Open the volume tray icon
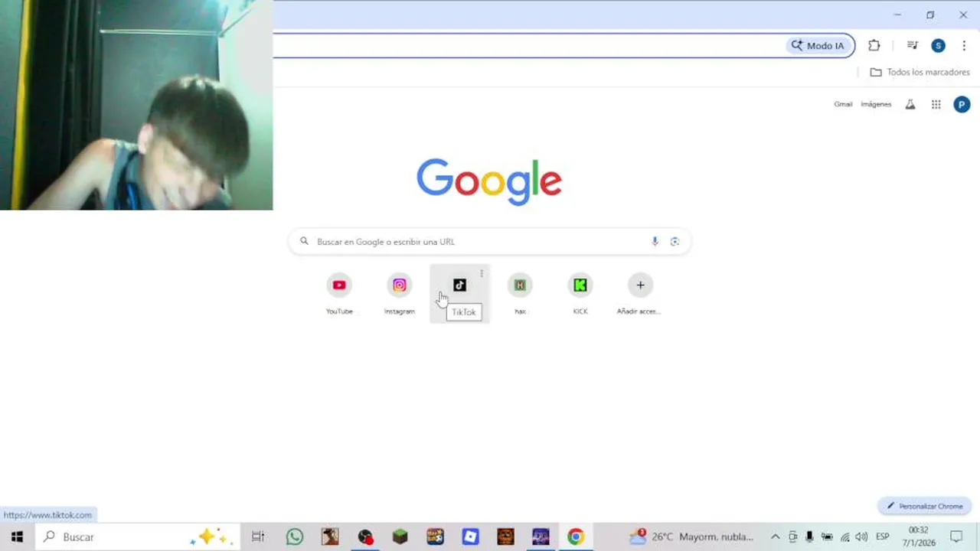This screenshot has height=551, width=980. (861, 536)
